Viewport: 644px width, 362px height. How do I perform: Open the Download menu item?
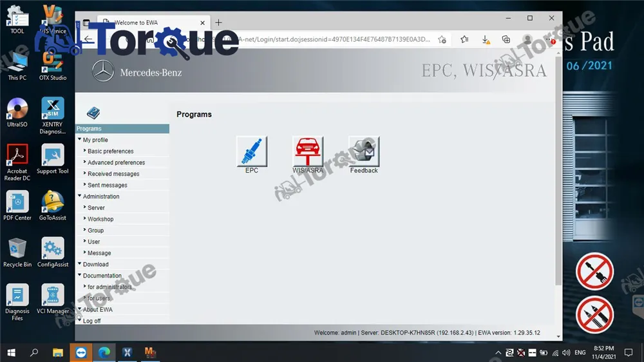[96, 264]
